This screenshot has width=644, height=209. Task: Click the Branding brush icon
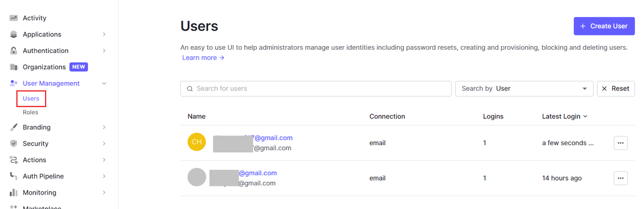tap(14, 128)
